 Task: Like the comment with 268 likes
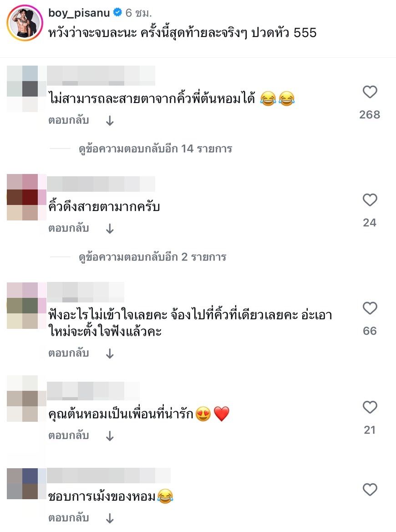[x=370, y=92]
